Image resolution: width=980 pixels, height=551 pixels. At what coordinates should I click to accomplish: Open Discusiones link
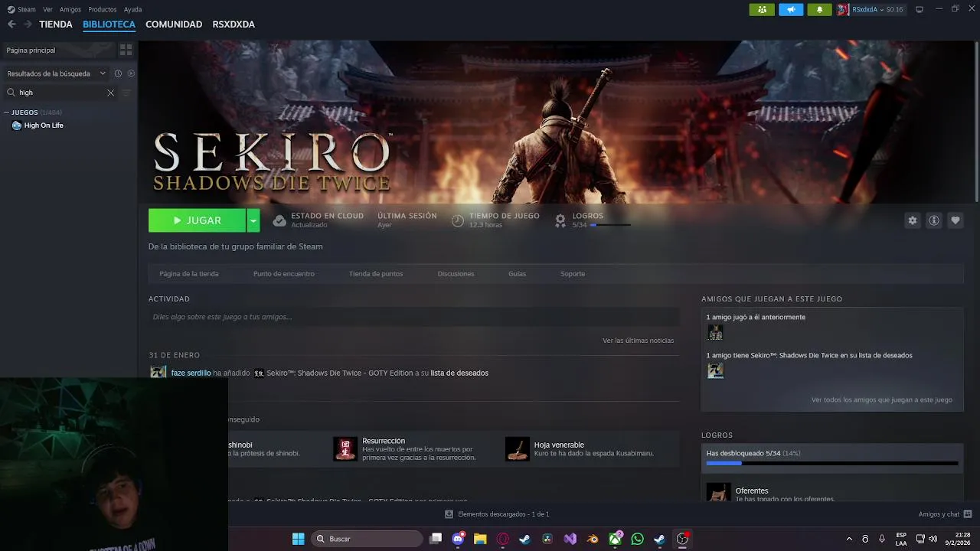pos(456,274)
